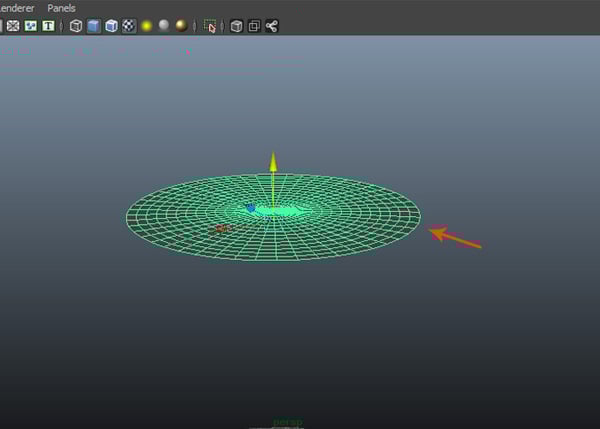This screenshot has width=600, height=429.
Task: Open the Panels menu
Action: pos(61,8)
